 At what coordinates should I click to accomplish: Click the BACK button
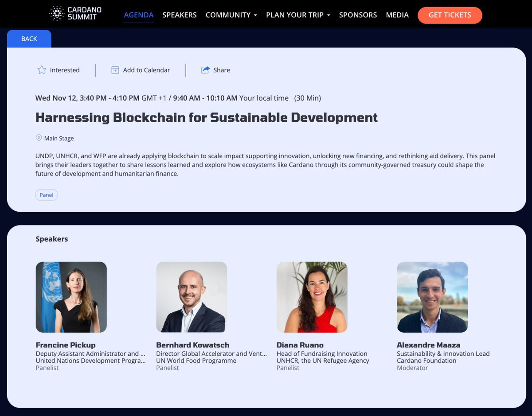[29, 39]
